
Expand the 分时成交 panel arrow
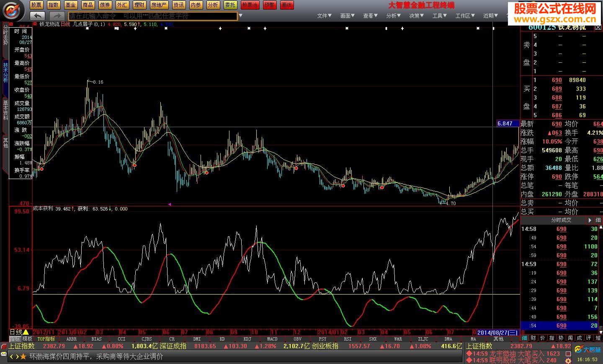(590, 220)
